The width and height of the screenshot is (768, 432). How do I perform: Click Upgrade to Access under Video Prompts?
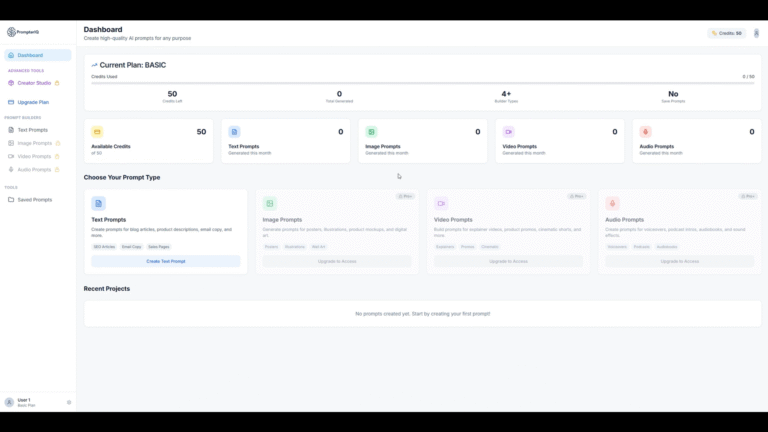click(508, 262)
